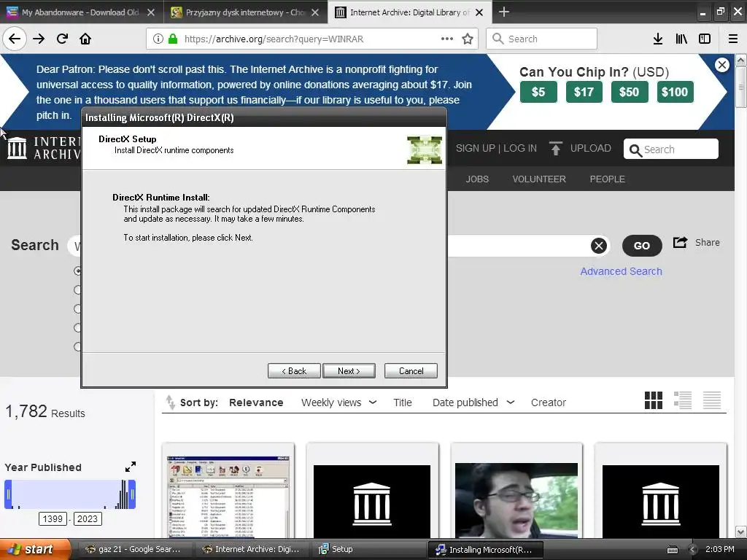Viewport: 747px width, 560px height.
Task: Show hidden system tray icons
Action: pyautogui.click(x=693, y=550)
